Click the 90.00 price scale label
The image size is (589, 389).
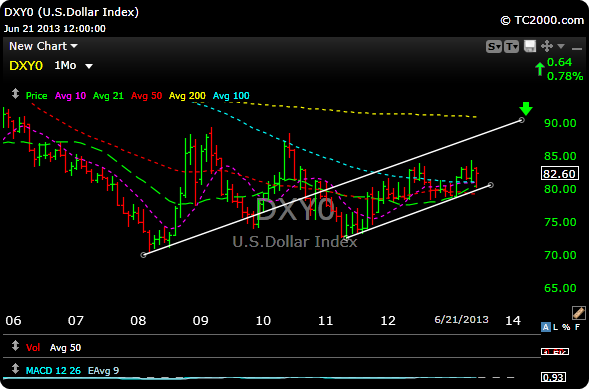click(560, 123)
